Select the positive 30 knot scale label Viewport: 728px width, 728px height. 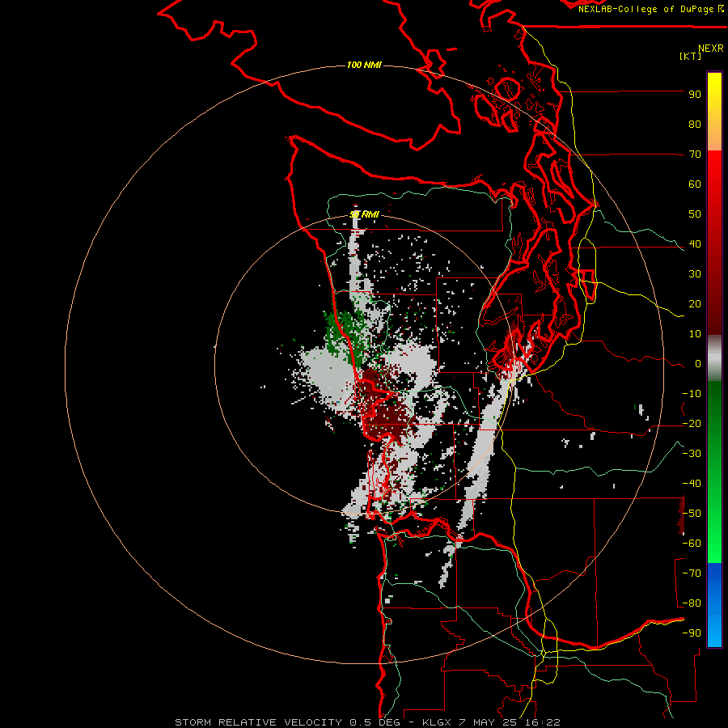(x=695, y=274)
